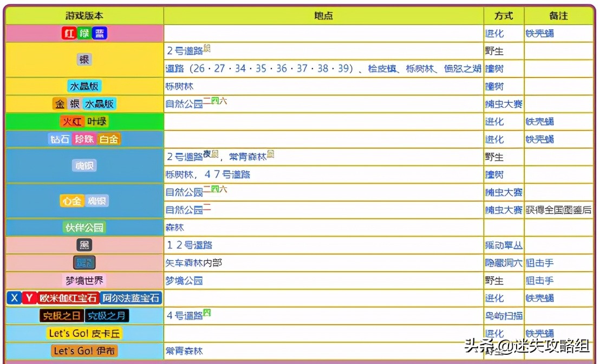Click the 游戏版本 column header
The image size is (600, 364).
tap(83, 16)
